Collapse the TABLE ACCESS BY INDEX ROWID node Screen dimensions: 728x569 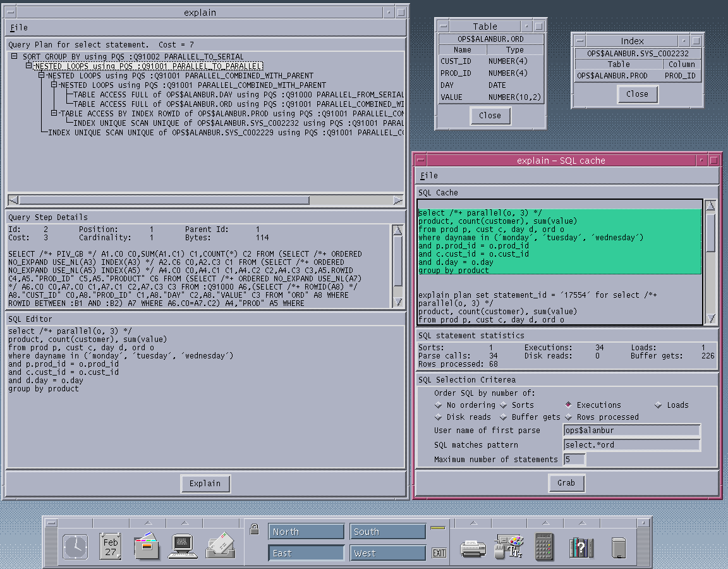(x=54, y=113)
